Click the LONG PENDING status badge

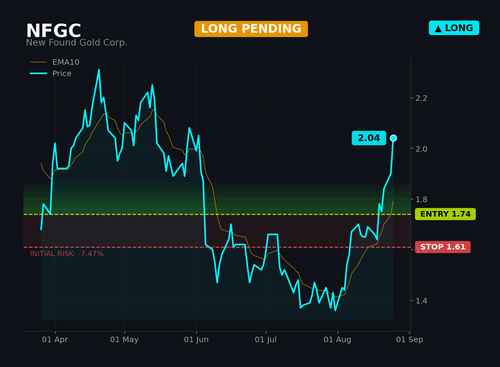pyautogui.click(x=251, y=29)
